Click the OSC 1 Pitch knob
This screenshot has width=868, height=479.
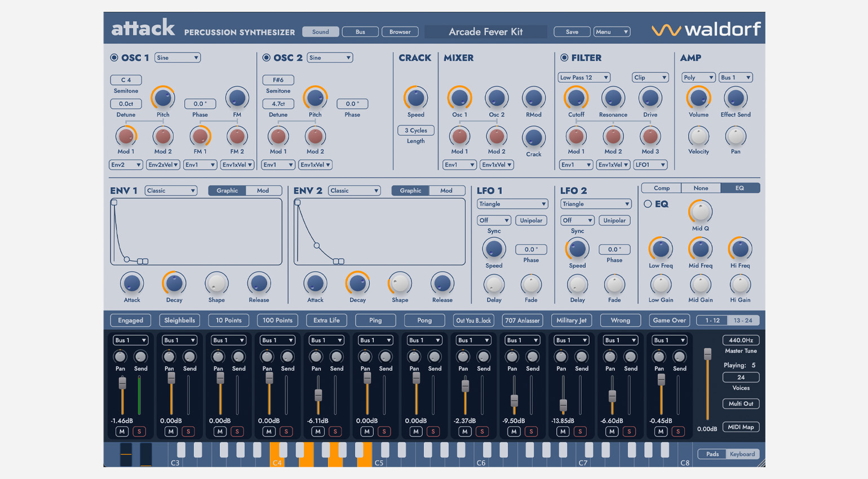tap(163, 98)
